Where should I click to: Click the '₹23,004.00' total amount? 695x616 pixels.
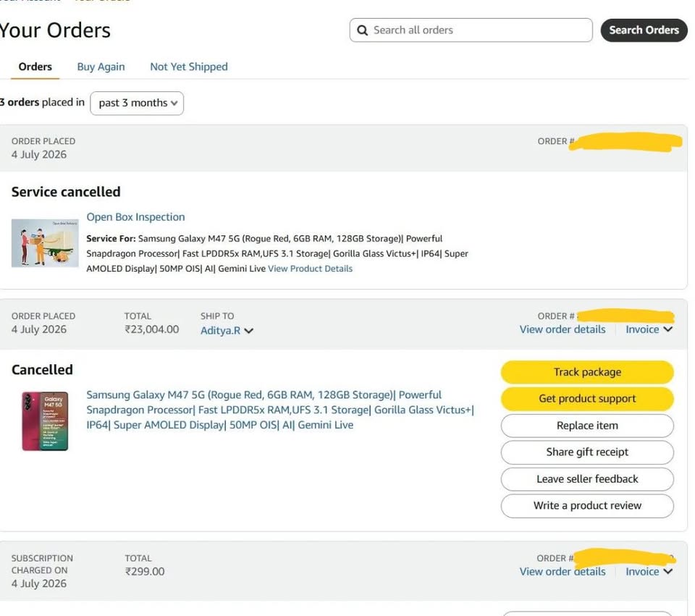tap(151, 329)
